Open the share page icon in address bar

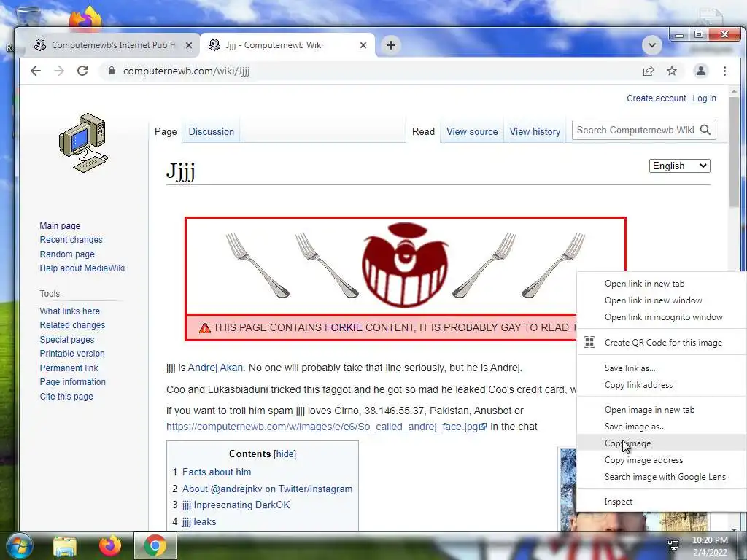[649, 71]
